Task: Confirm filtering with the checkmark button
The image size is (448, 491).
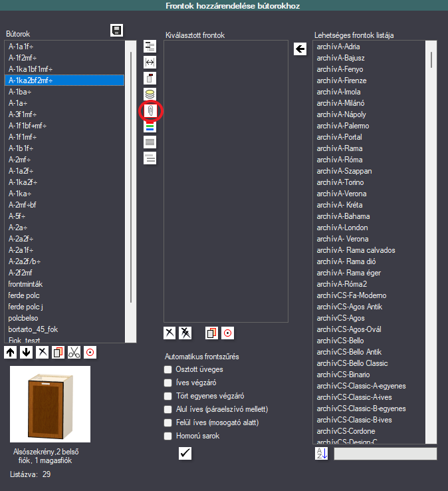Action: (x=185, y=453)
